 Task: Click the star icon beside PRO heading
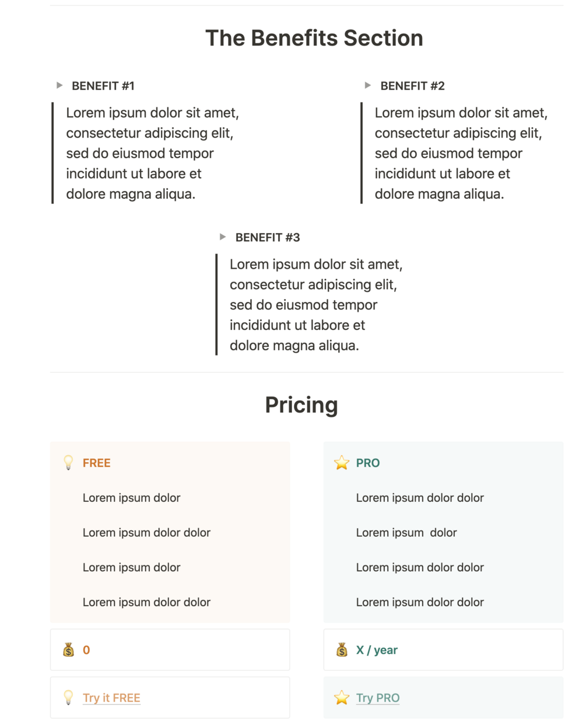pyautogui.click(x=342, y=463)
